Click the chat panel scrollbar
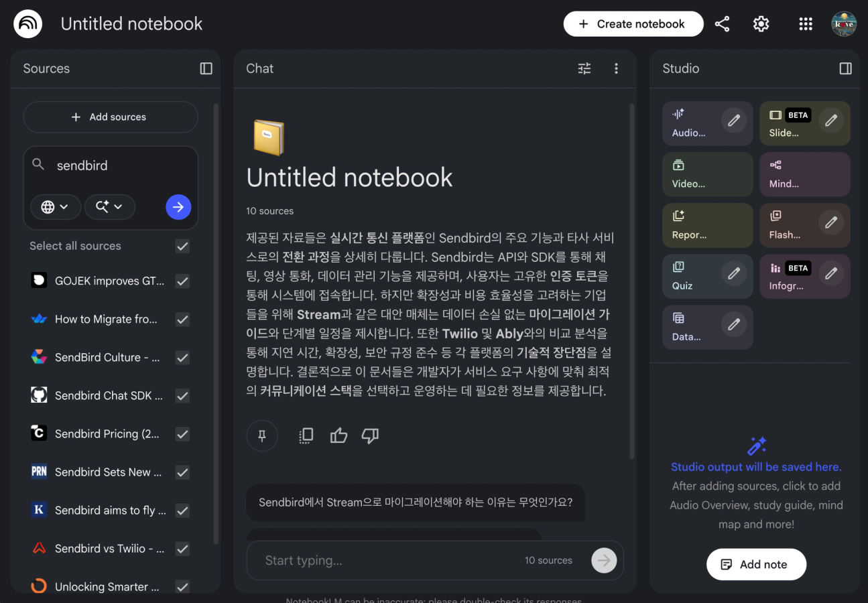This screenshot has height=603, width=868. coord(631,281)
